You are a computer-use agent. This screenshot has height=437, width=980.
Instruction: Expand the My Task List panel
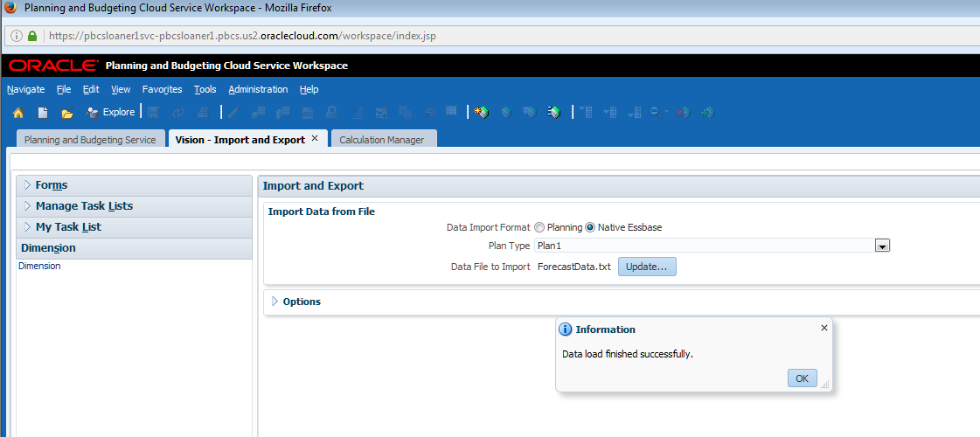point(27,227)
